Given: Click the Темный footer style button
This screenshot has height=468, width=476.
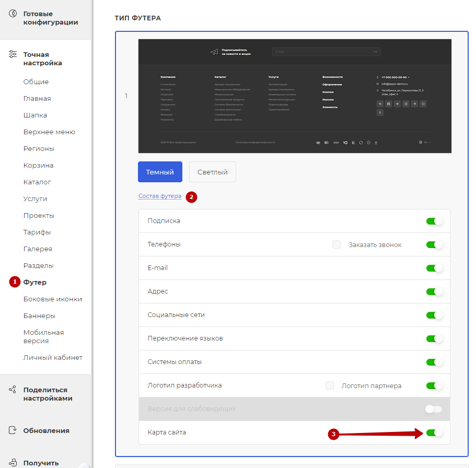Looking at the screenshot, I should [x=160, y=172].
